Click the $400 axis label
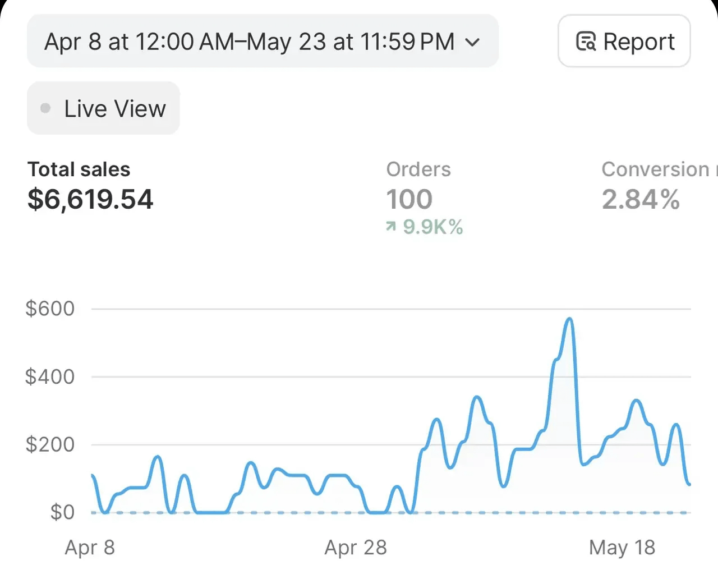Image resolution: width=718 pixels, height=588 pixels. (50, 376)
